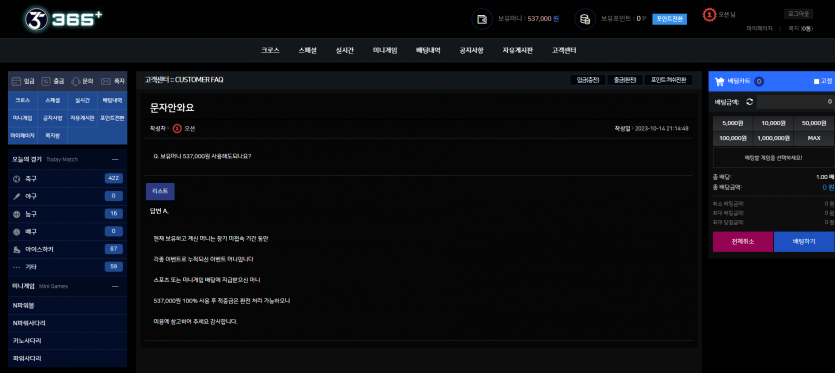Click the author level badge beside 작성자
Image resolution: width=835 pixels, height=373 pixels.
(177, 128)
